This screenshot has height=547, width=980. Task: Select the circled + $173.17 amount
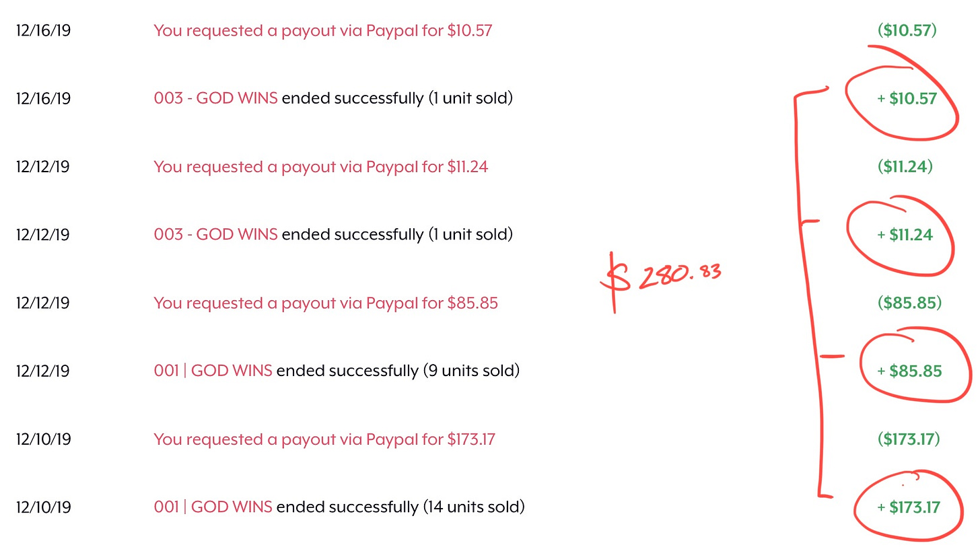tap(909, 507)
